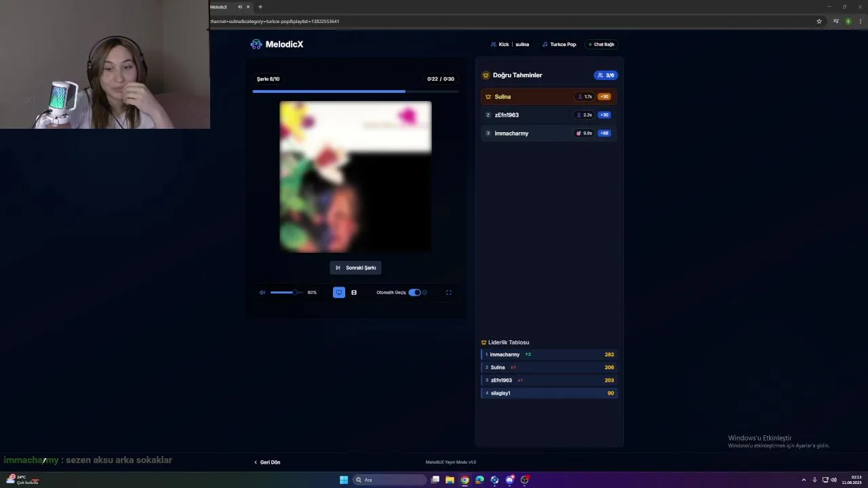Screen dimensions: 868x488
Task: Click the Sonraki Şarkı next song button
Action: click(355, 268)
